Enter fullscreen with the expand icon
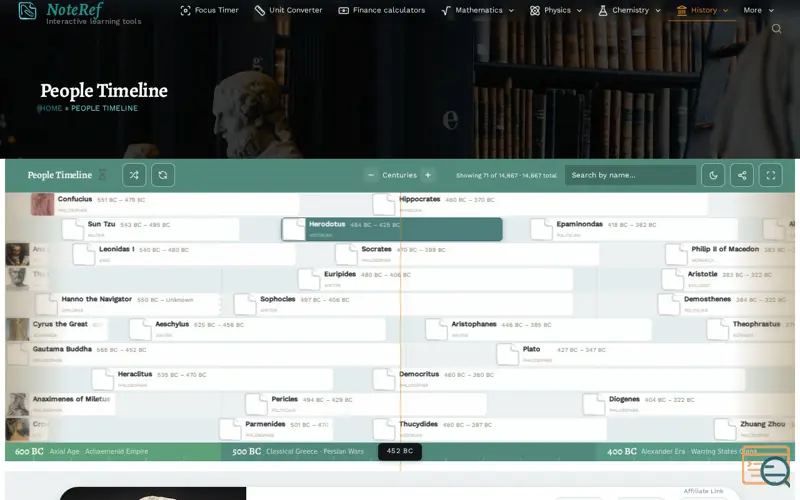This screenshot has width=800, height=500. [x=770, y=175]
